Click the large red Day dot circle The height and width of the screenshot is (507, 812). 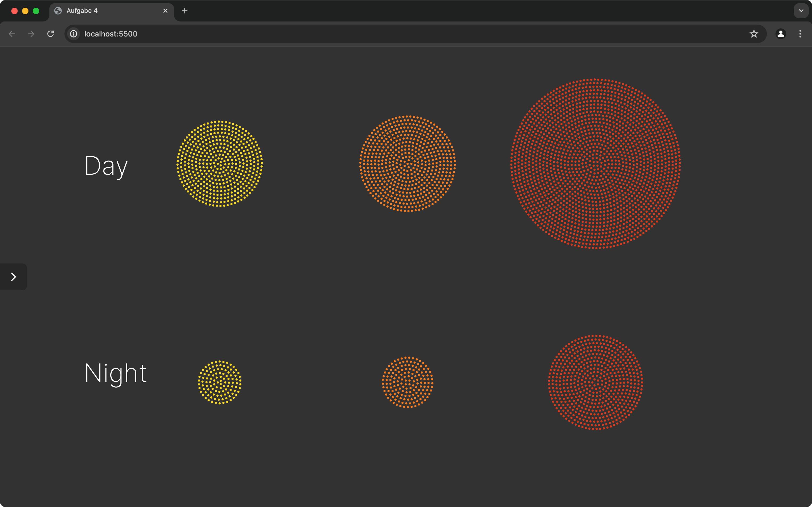595,164
